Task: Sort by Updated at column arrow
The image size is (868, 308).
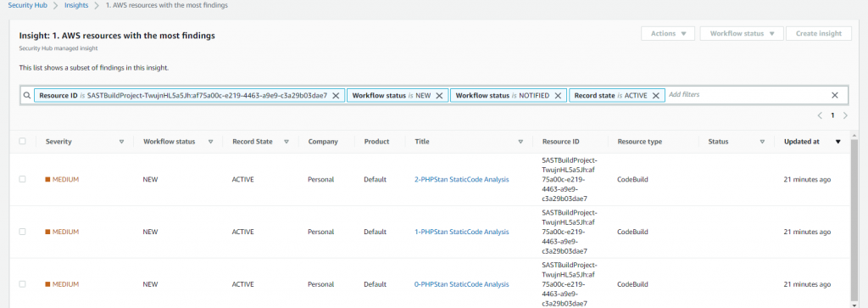Action: [837, 142]
